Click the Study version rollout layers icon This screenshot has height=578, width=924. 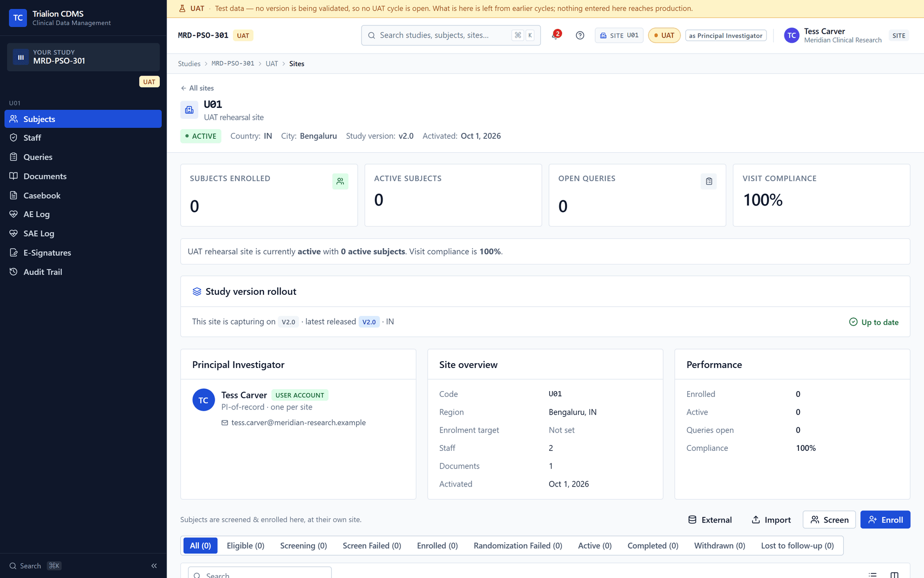click(x=197, y=291)
